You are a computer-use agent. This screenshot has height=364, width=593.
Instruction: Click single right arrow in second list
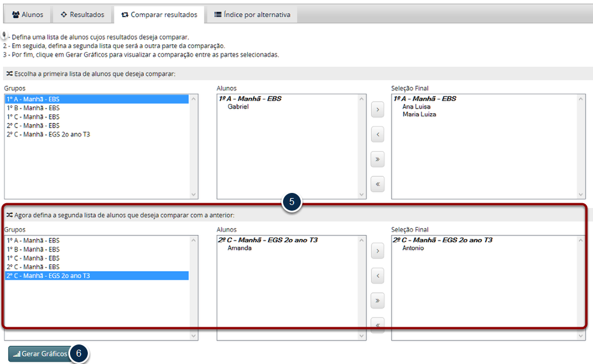[x=377, y=251]
